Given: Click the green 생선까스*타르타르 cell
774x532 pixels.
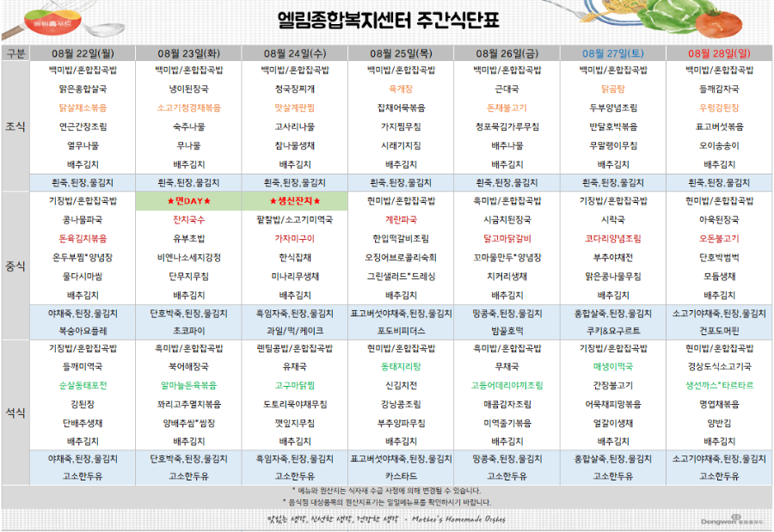Looking at the screenshot, I should point(719,385).
